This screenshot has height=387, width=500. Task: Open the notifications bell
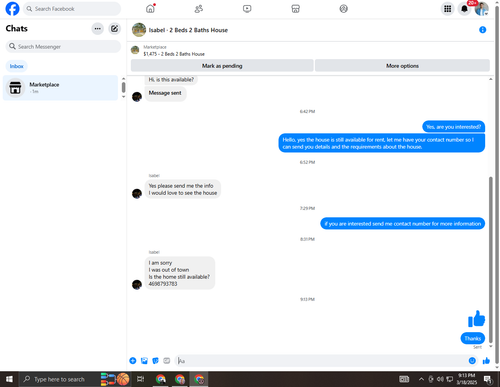pos(464,9)
